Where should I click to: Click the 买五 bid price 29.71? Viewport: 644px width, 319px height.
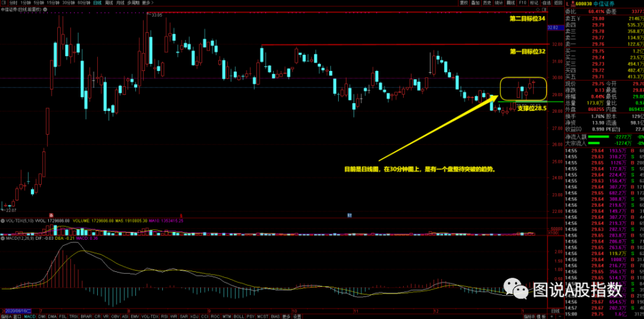[x=598, y=77]
